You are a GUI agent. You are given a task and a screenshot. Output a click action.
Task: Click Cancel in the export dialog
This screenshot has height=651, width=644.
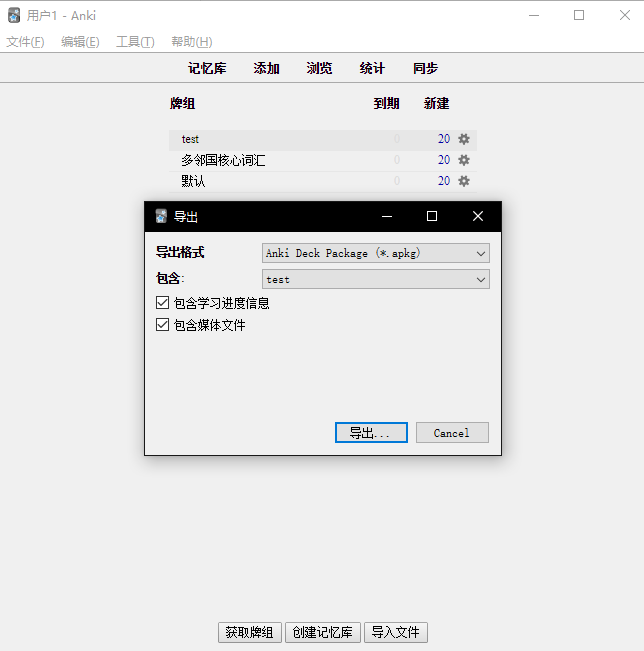[452, 433]
